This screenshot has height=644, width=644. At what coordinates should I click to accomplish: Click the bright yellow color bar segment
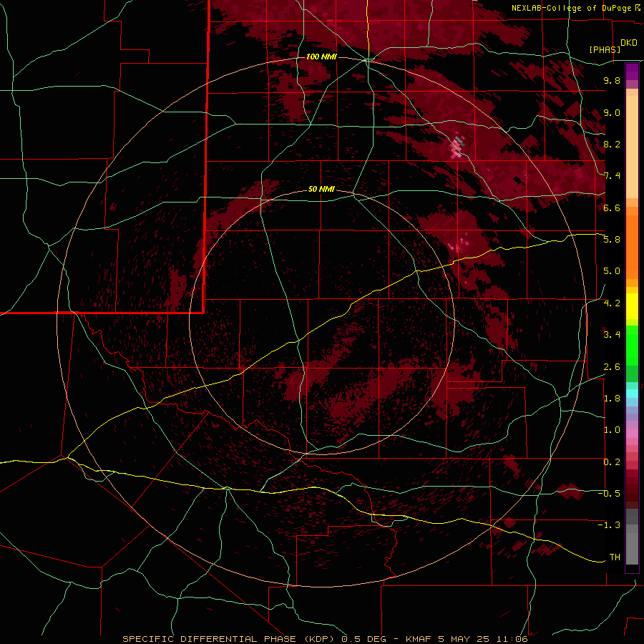click(x=632, y=306)
